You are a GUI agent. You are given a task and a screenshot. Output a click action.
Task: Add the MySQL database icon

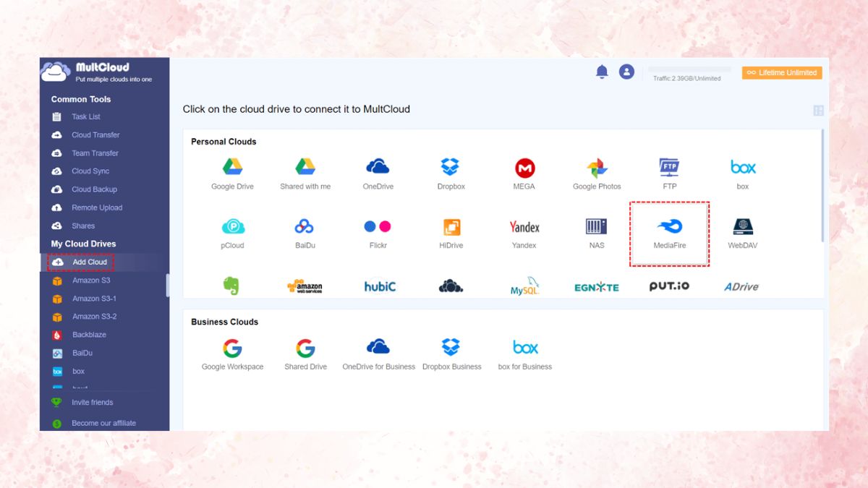525,286
